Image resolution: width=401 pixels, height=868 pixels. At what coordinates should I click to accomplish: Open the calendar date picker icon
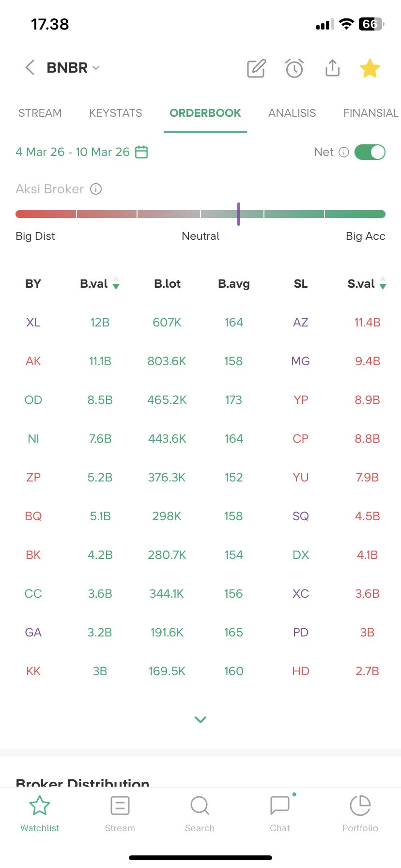141,152
